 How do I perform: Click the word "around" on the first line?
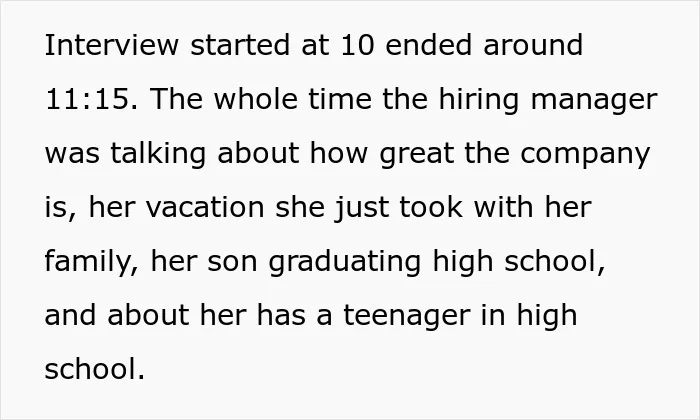[533, 45]
